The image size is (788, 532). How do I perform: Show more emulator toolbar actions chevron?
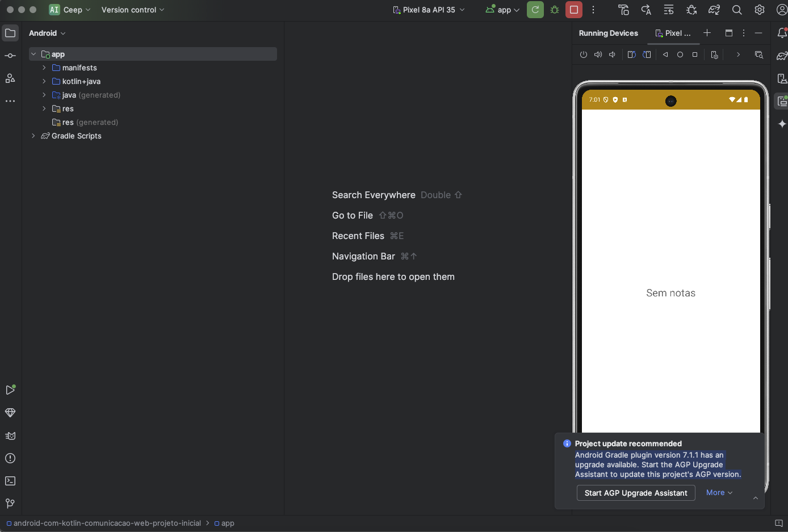pyautogui.click(x=738, y=55)
